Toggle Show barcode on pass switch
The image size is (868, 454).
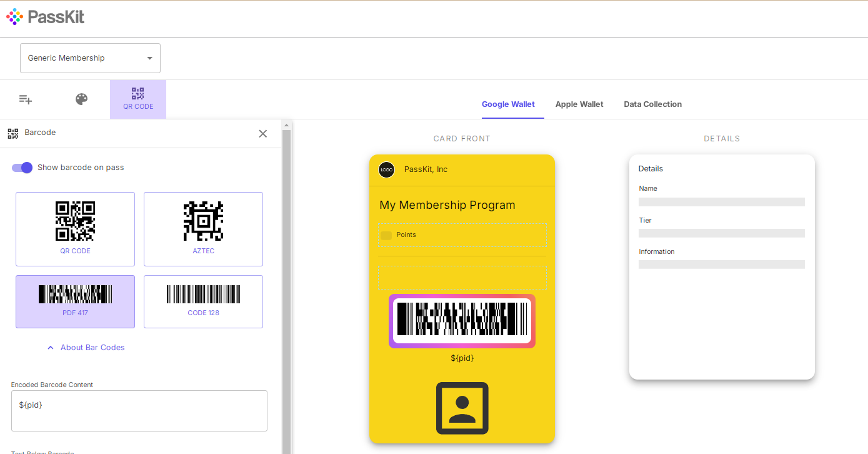coord(22,168)
